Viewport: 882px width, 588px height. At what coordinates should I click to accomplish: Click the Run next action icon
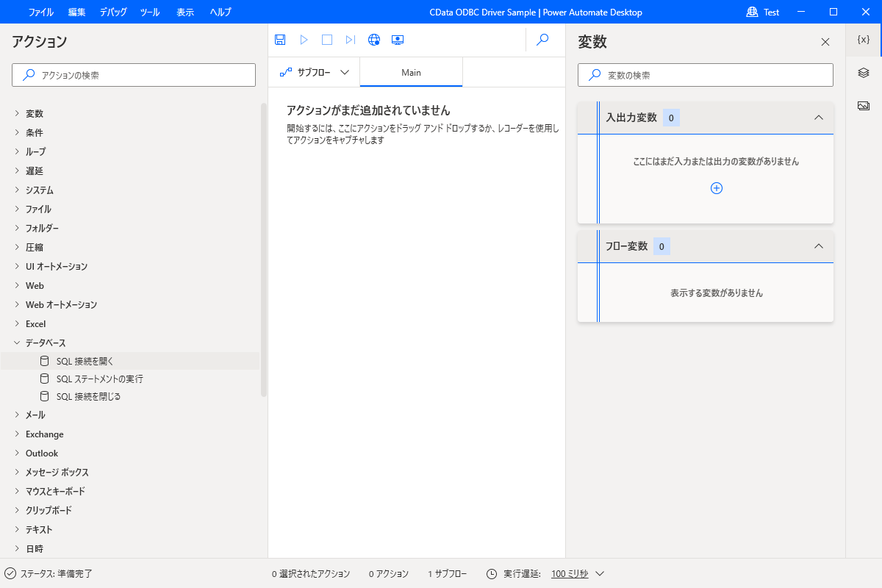coord(351,40)
